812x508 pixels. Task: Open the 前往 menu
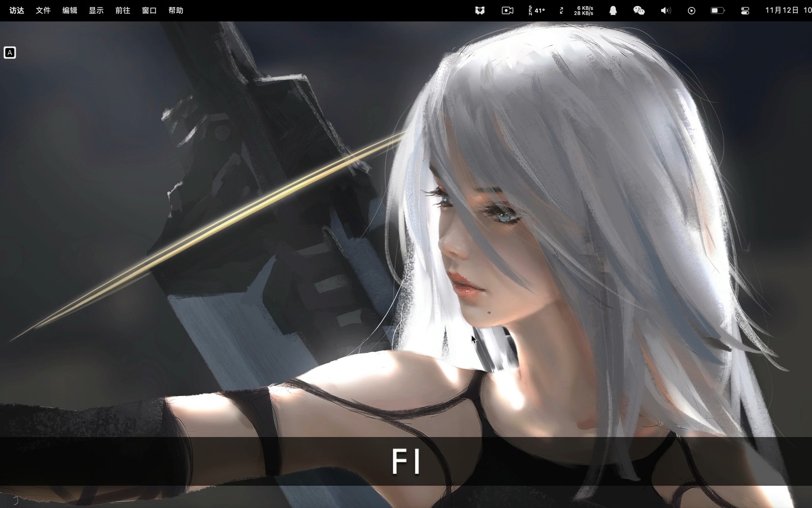point(123,10)
